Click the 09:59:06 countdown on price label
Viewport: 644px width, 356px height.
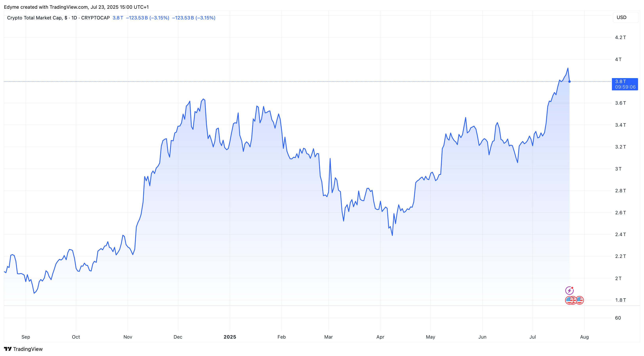[625, 87]
